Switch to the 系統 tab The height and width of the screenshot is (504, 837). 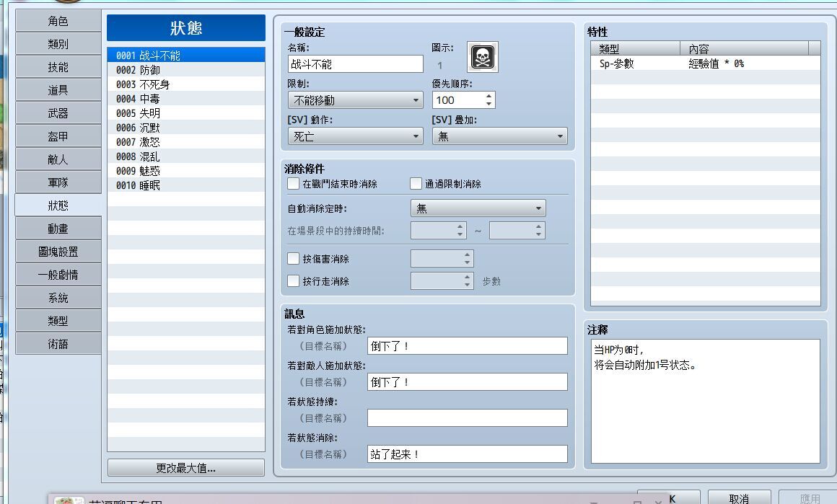point(58,298)
